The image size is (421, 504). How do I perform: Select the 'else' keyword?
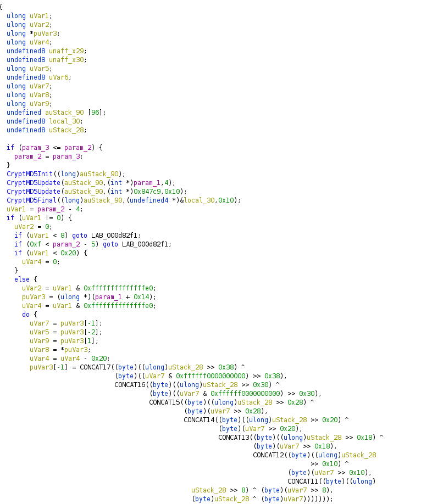pyautogui.click(x=22, y=279)
